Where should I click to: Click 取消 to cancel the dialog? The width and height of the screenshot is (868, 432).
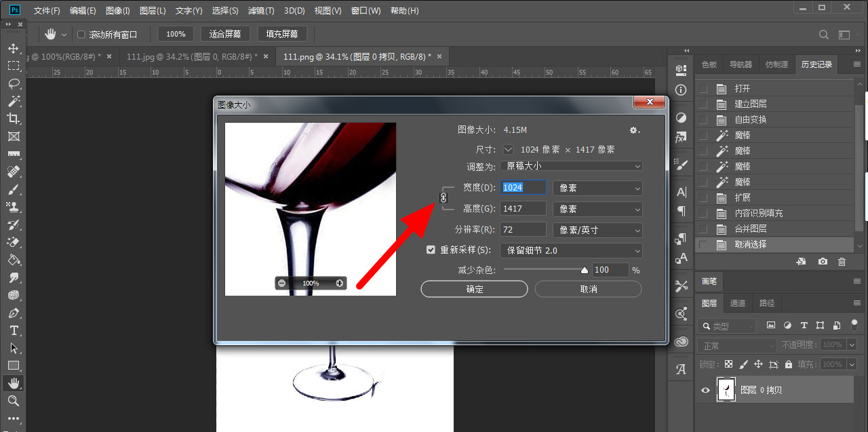pos(589,289)
